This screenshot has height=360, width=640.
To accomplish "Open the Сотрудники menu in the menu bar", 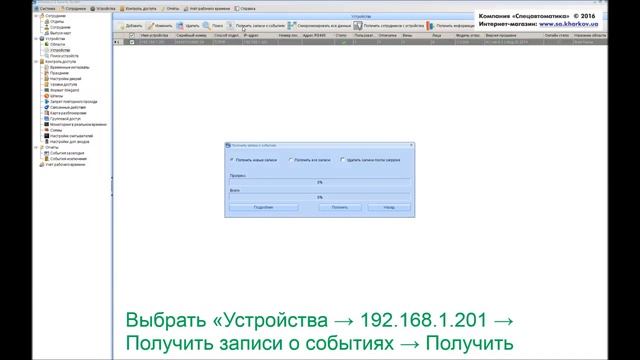I will (73, 9).
